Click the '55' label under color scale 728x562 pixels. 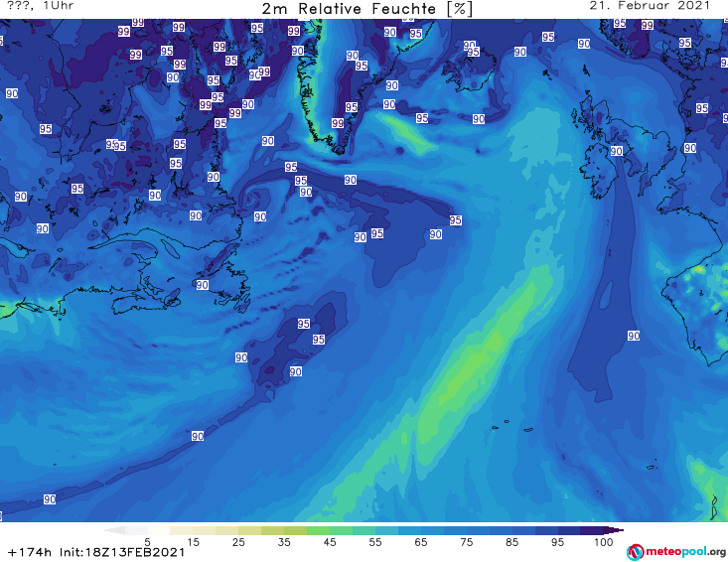coord(375,542)
